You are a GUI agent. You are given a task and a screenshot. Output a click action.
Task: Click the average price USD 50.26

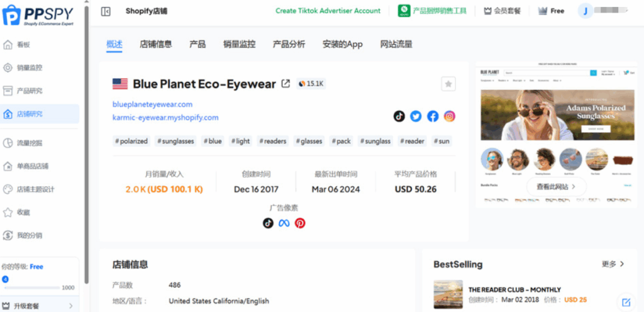pos(416,189)
